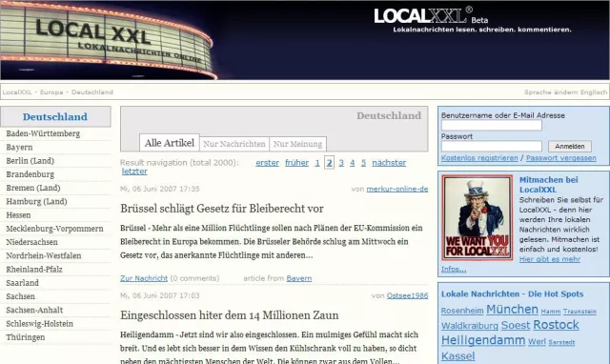
Task: Open the Soest hot spot
Action: pyautogui.click(x=516, y=325)
